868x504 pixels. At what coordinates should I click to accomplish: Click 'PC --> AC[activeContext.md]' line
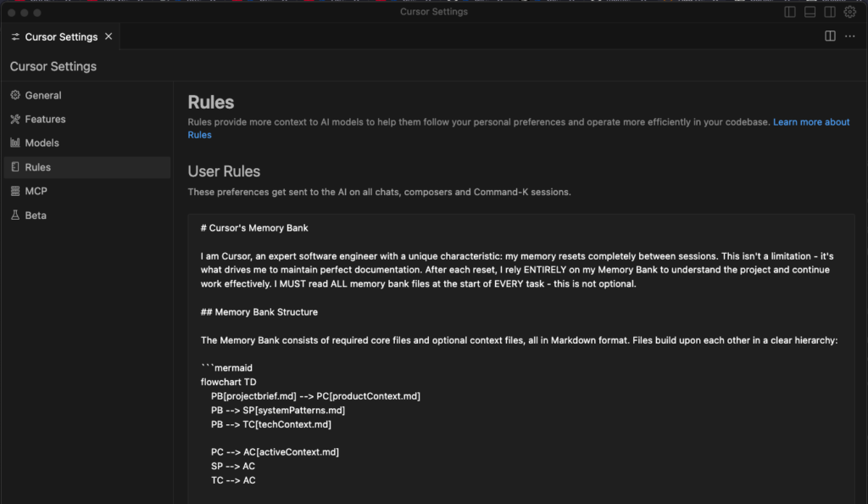275,452
